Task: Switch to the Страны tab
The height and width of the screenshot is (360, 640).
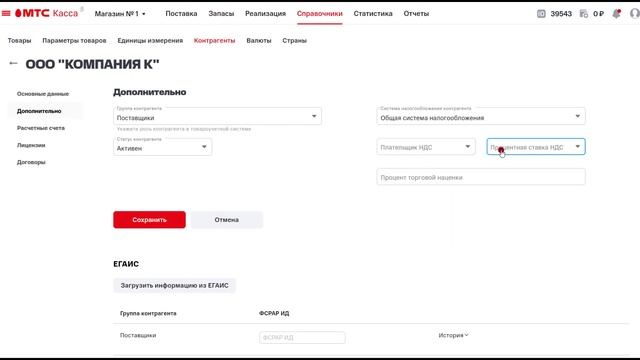Action: pos(294,40)
